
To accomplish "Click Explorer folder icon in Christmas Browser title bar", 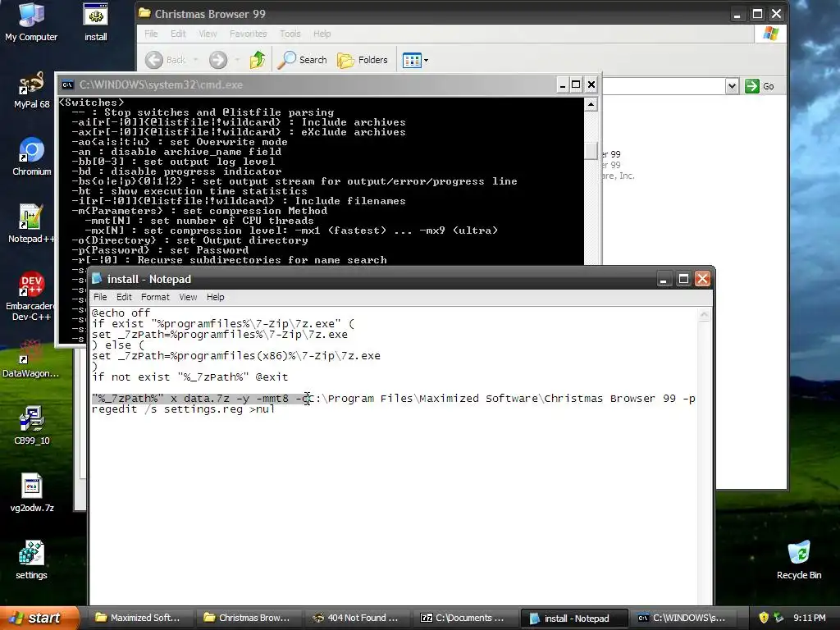I will click(x=144, y=13).
